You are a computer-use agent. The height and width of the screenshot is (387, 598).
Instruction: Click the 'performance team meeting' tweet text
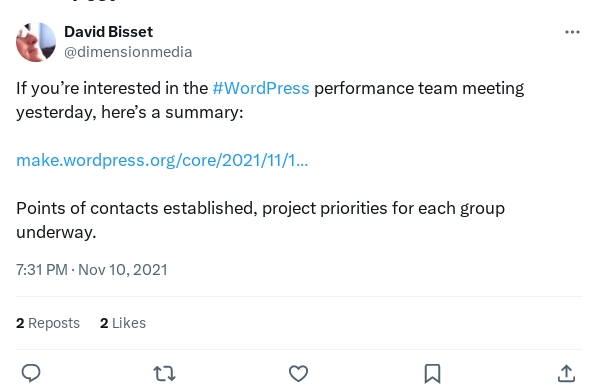[x=419, y=88]
